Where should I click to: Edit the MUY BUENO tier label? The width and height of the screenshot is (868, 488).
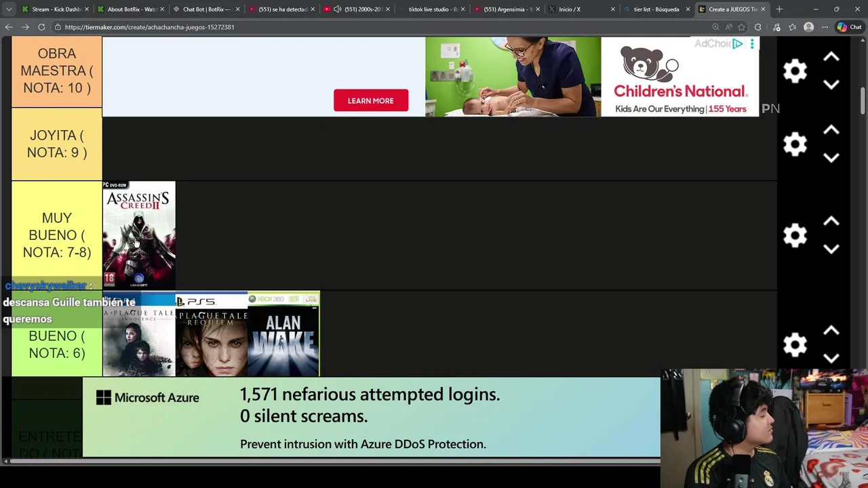57,235
